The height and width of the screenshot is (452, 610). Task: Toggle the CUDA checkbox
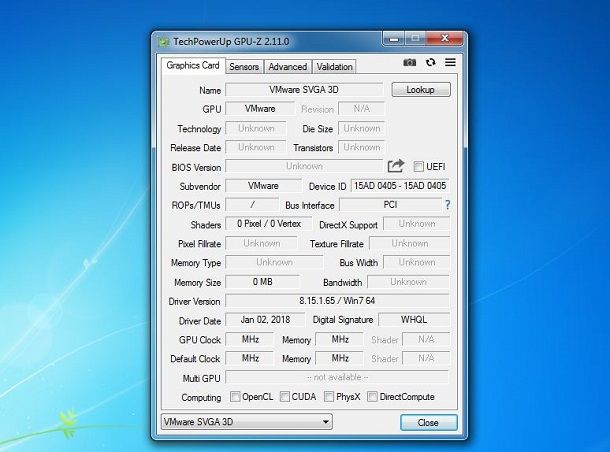285,397
